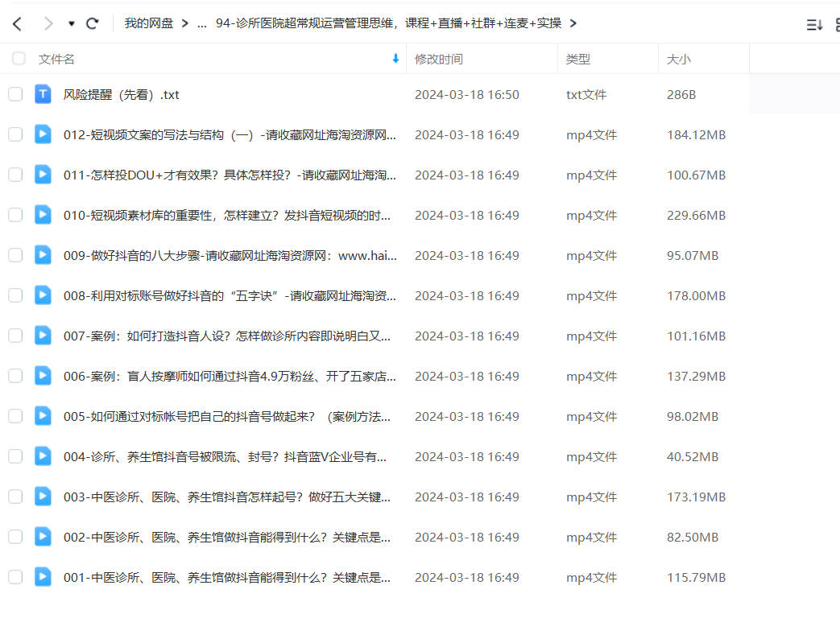Check the box for 012-短视频文案 file
Viewport: 840px width, 643px height.
tap(15, 134)
